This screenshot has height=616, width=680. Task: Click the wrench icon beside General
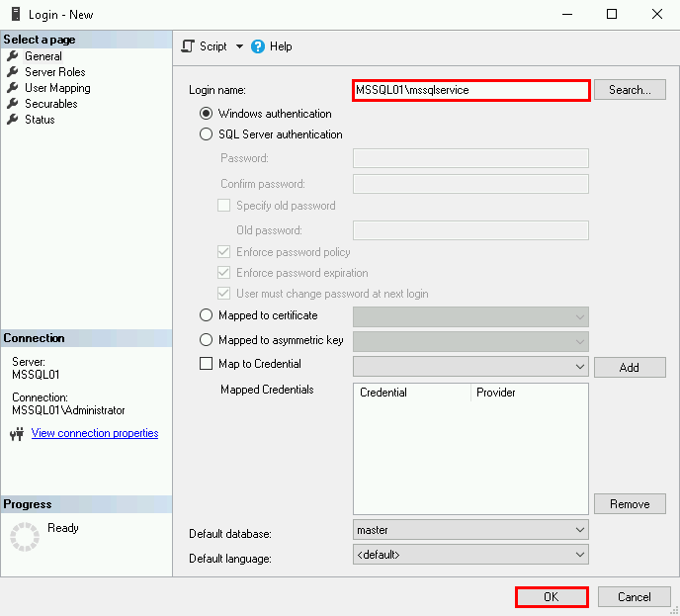(13, 56)
